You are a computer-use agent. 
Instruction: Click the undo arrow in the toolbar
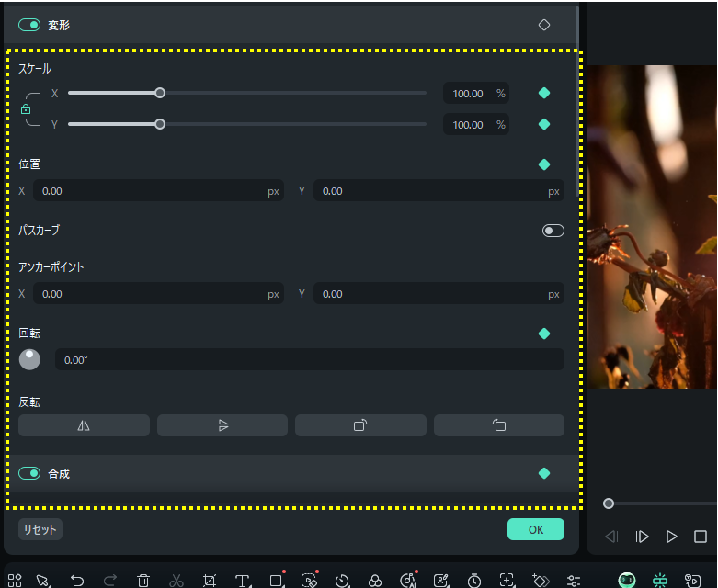(76, 581)
